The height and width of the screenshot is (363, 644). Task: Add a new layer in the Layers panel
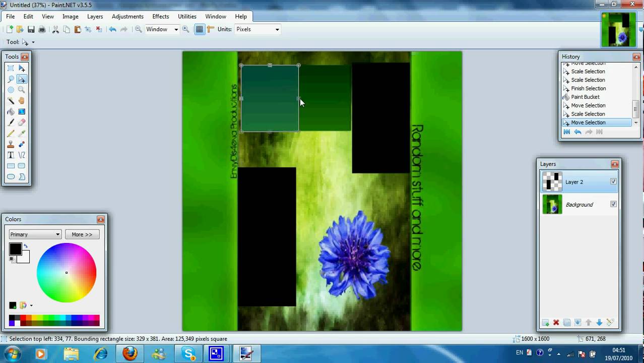(546, 323)
